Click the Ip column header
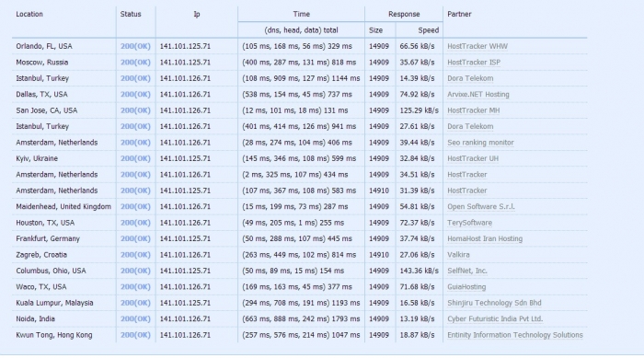 point(197,14)
